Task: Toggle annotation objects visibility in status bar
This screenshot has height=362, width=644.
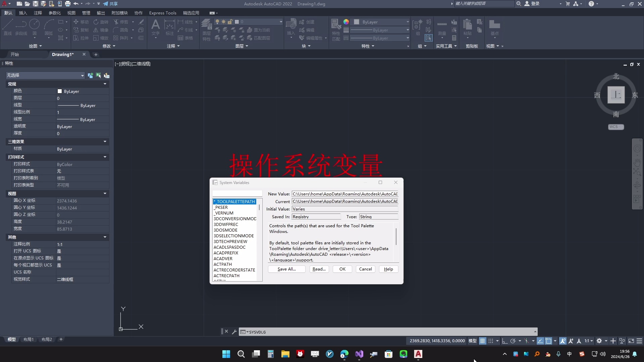Action: point(563,341)
